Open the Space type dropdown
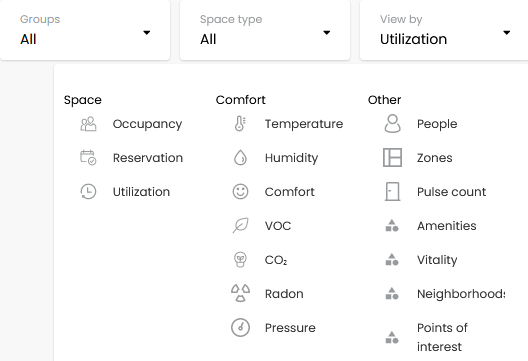528x361 pixels. (x=265, y=30)
